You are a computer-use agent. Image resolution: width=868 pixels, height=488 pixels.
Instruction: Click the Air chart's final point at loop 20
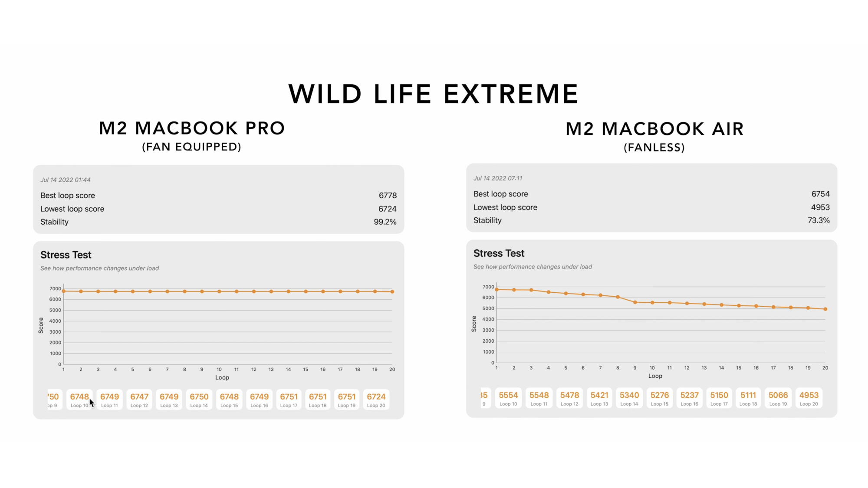coord(825,309)
